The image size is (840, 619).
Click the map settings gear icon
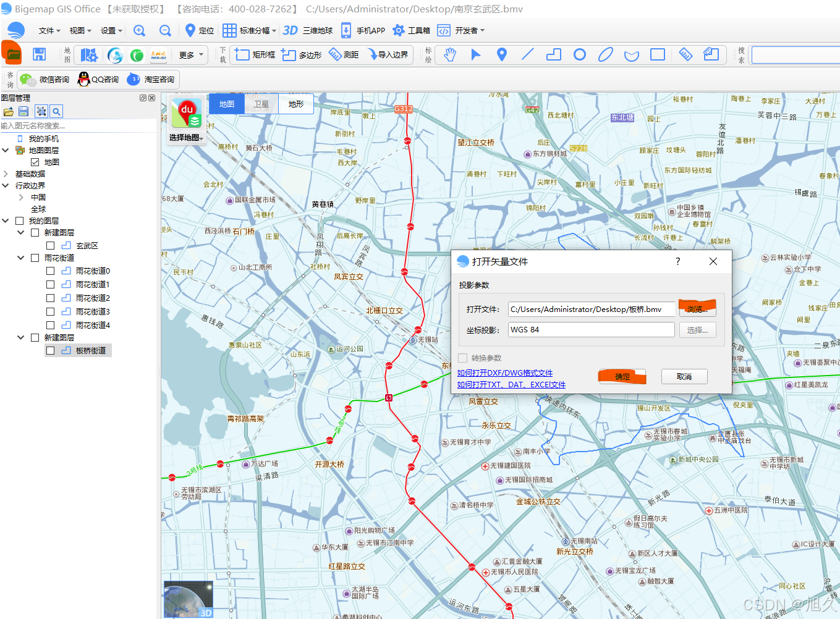[89, 55]
